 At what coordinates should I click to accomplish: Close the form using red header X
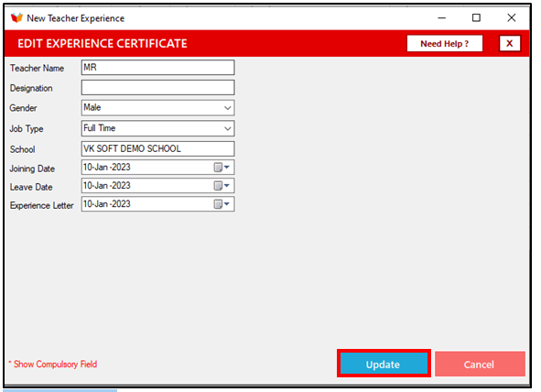pyautogui.click(x=510, y=43)
